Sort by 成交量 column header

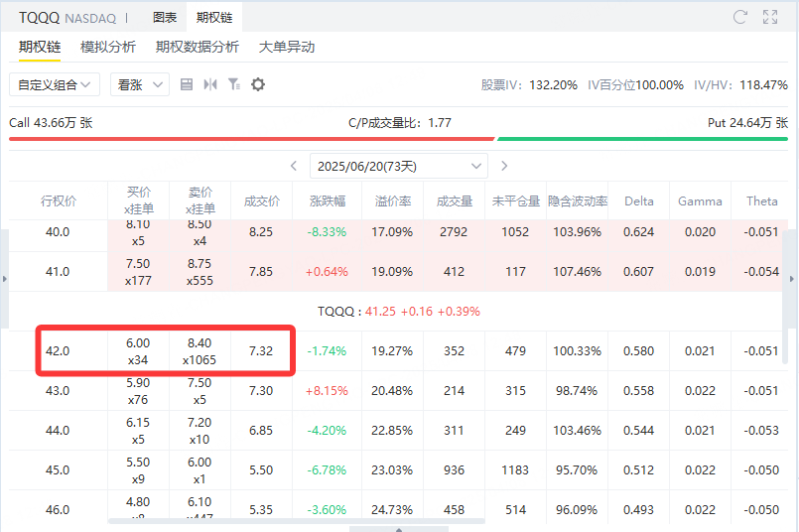tap(454, 201)
